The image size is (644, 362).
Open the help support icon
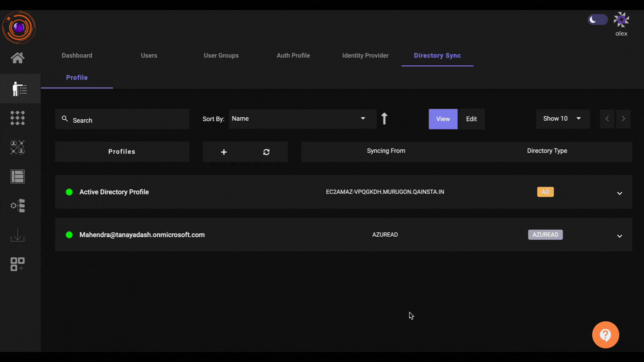point(605,335)
